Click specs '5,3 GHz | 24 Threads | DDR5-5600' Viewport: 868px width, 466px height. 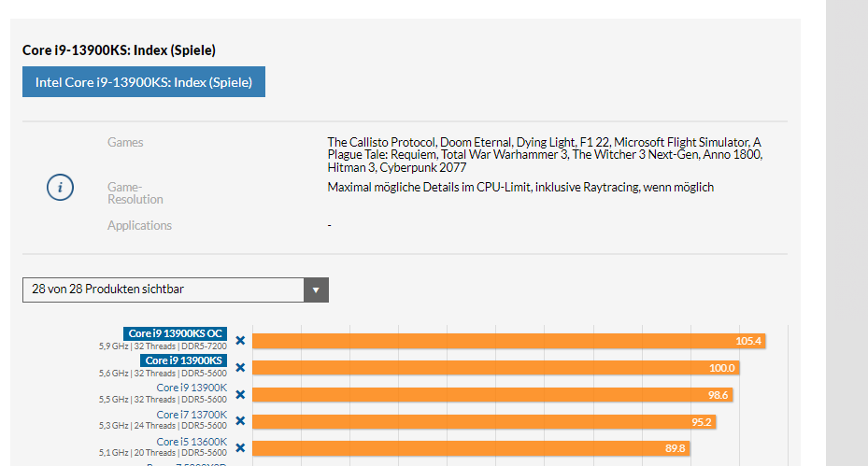163,426
